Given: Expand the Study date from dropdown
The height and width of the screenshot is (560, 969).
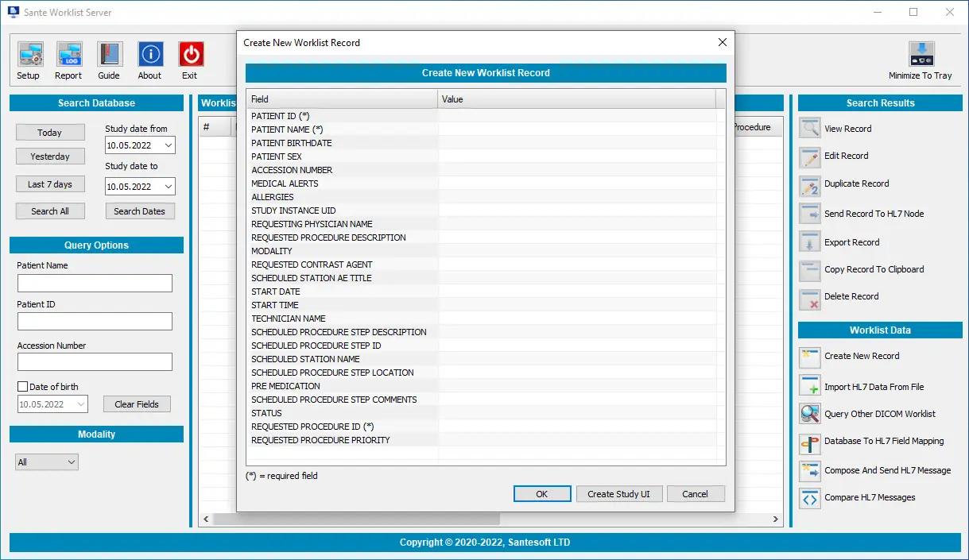Looking at the screenshot, I should point(167,145).
